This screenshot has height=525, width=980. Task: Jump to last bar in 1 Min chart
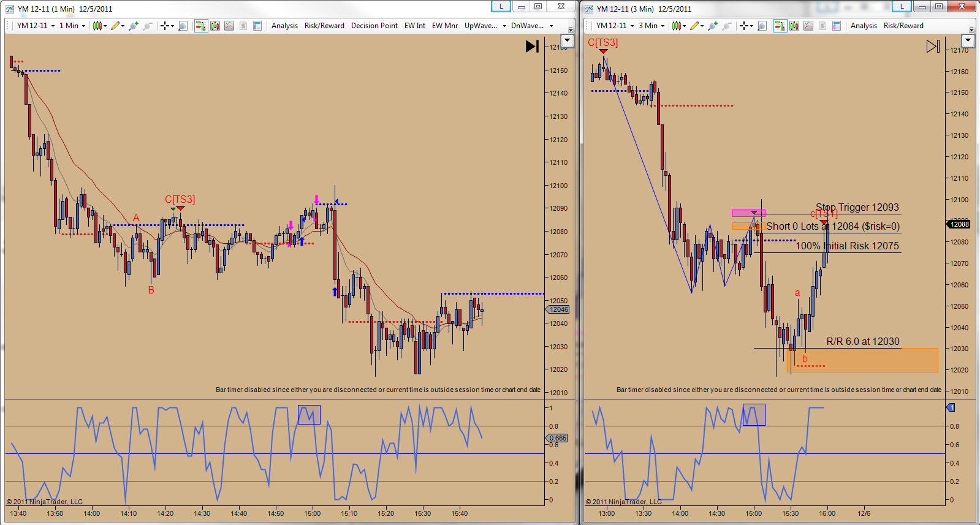coord(532,46)
